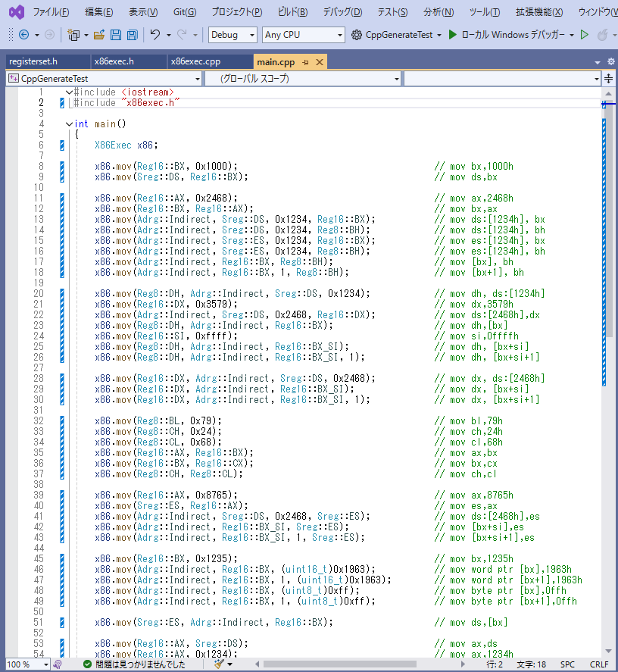Click the green no-issues check icon
Image resolution: width=618 pixels, height=672 pixels.
pyautogui.click(x=87, y=664)
